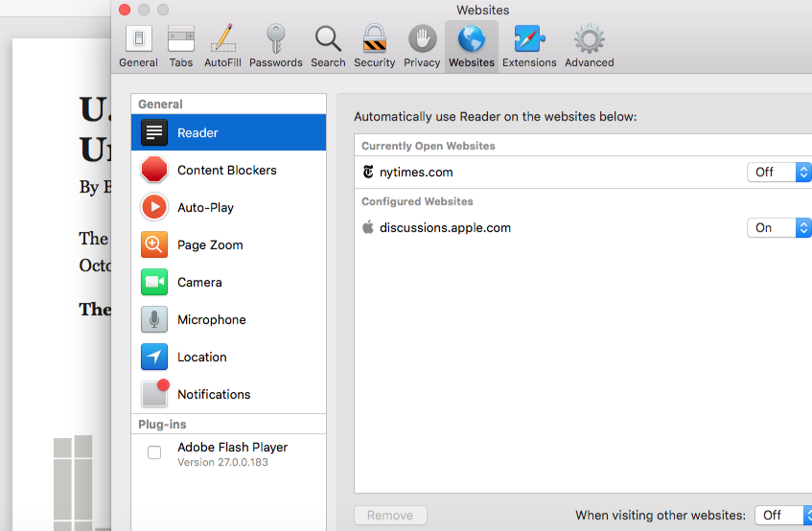Open the Passwords key icon

pyautogui.click(x=275, y=38)
